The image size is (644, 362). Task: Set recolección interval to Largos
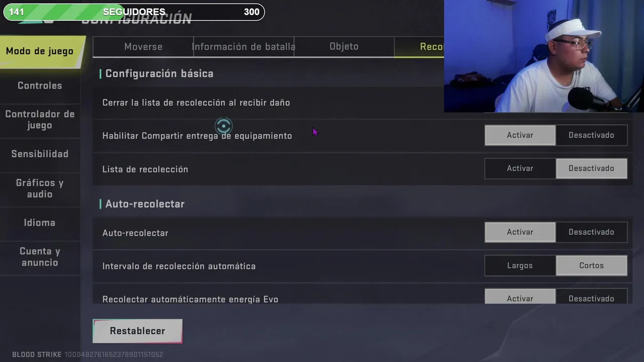(x=520, y=265)
